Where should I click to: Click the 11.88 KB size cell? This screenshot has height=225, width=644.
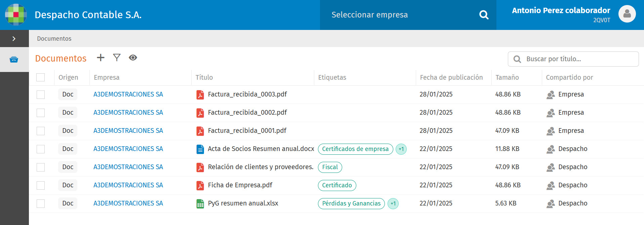(507, 149)
